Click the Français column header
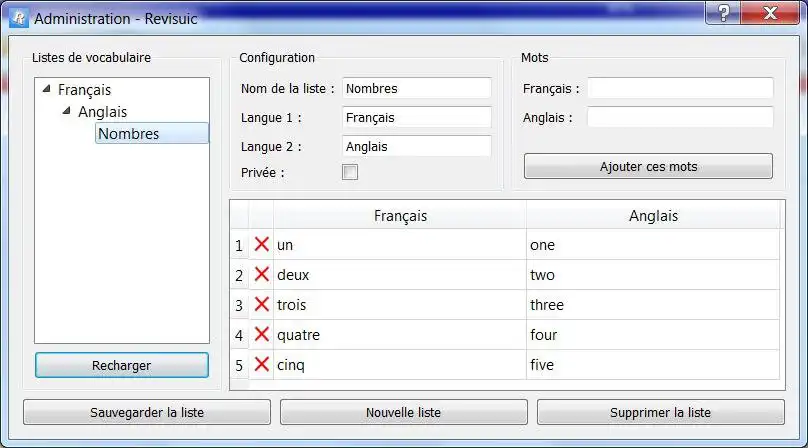 click(x=400, y=215)
